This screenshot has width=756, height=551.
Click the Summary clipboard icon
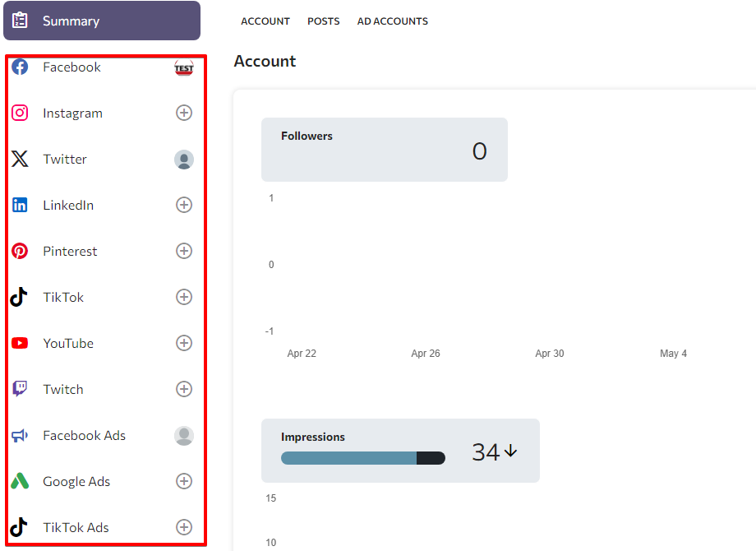pos(20,21)
